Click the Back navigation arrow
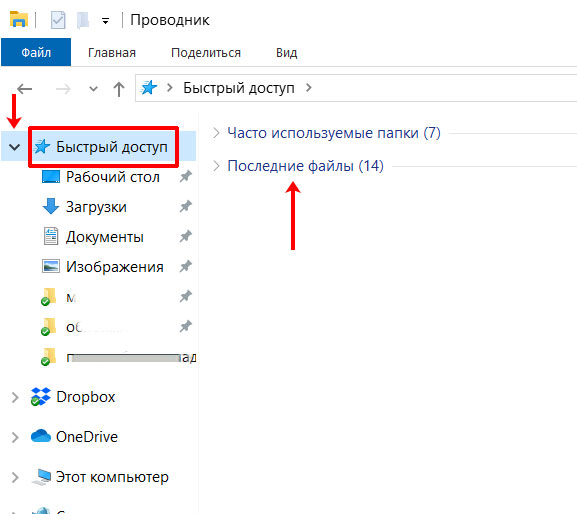The image size is (577, 514). [25, 89]
